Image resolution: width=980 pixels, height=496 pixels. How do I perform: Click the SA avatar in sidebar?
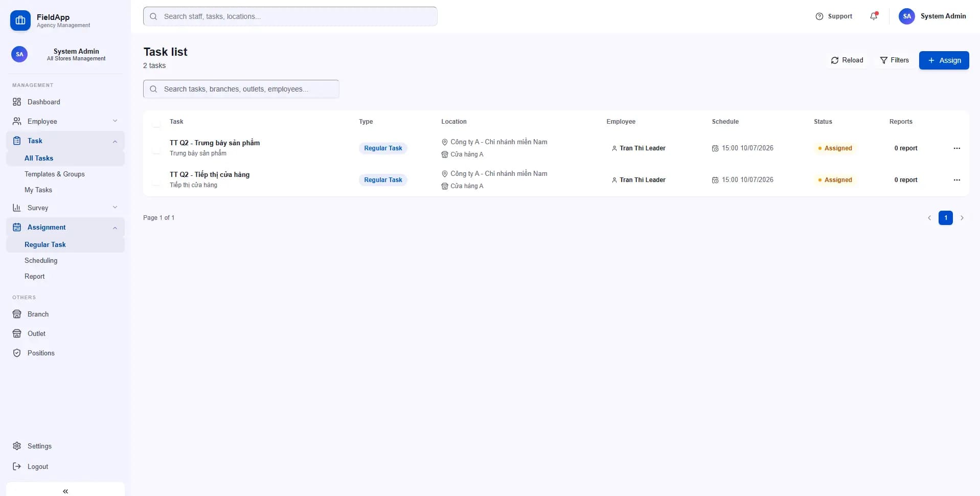(x=19, y=54)
